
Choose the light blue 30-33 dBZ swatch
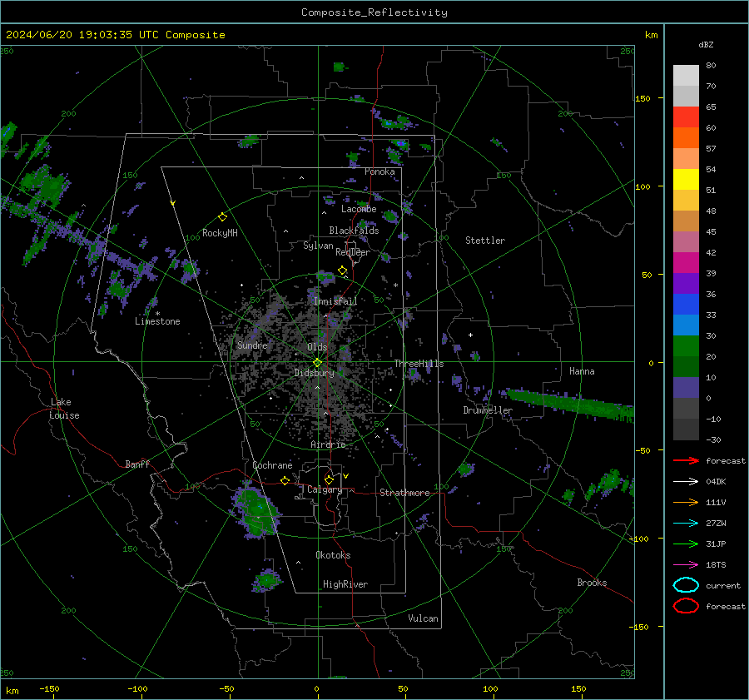[x=686, y=325]
